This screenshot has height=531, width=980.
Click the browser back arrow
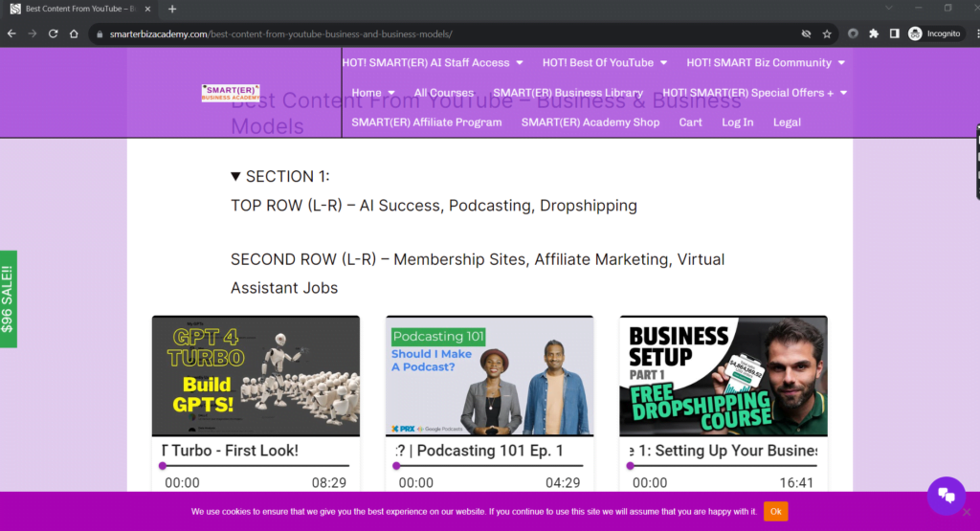[11, 33]
